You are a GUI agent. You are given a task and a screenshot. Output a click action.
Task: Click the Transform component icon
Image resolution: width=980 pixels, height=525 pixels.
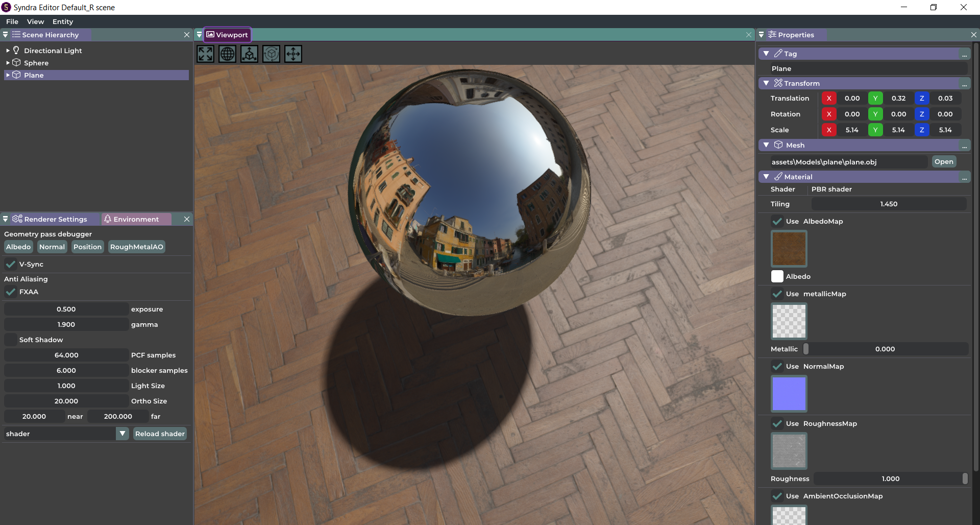point(778,83)
